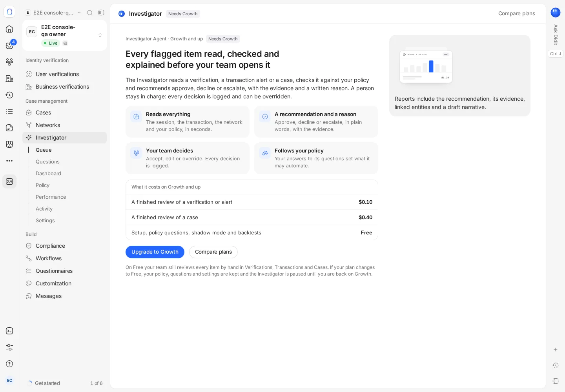
Task: Click the EC user avatar at bottom
Action: (x=9, y=380)
